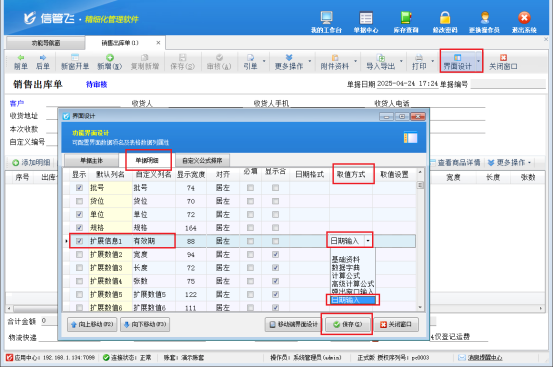Expand the 取值方式 日期输入 combo box arrow
553x367 pixels.
pyautogui.click(x=368, y=241)
